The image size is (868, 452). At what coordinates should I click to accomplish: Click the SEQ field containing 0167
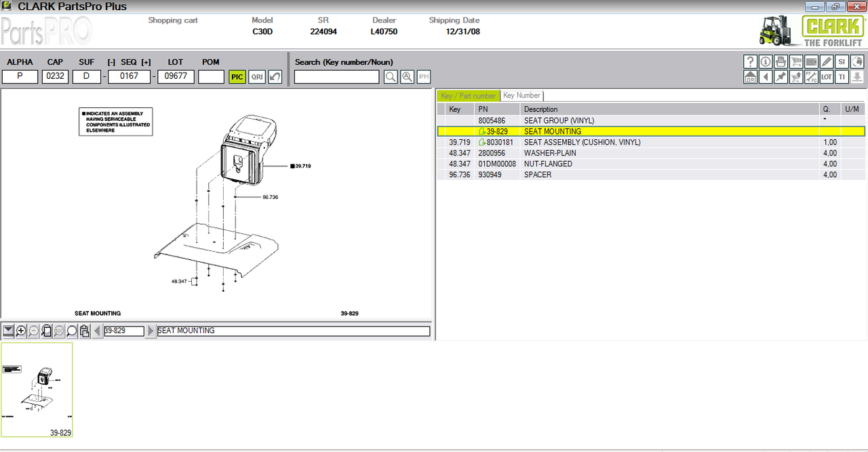coord(129,76)
